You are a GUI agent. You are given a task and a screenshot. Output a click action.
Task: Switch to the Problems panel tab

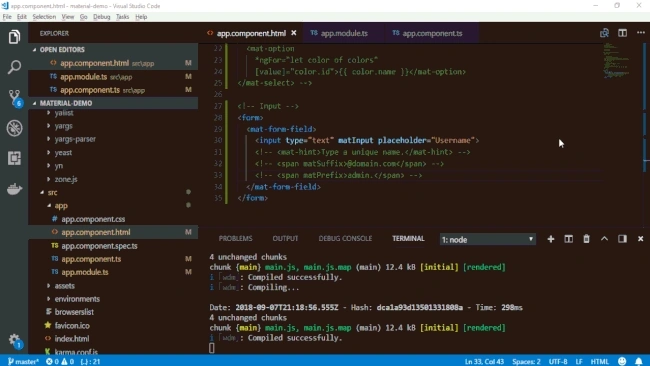pos(235,238)
